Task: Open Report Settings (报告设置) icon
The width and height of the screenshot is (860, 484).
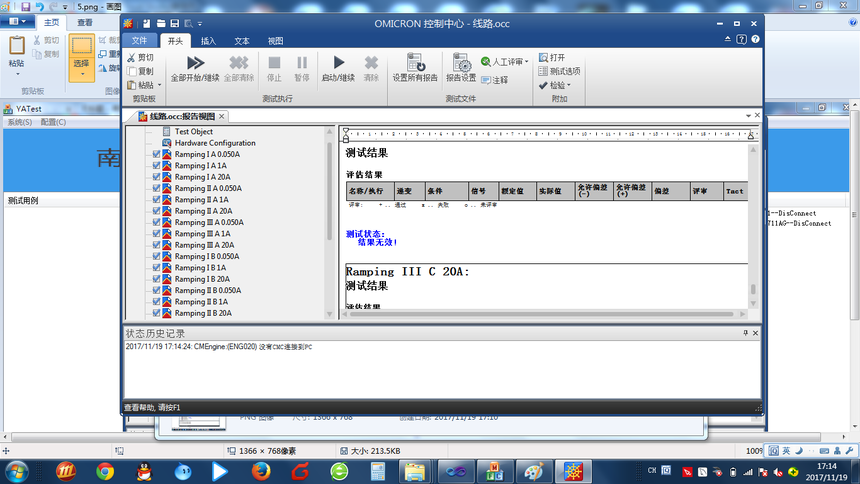Action: pos(461,63)
